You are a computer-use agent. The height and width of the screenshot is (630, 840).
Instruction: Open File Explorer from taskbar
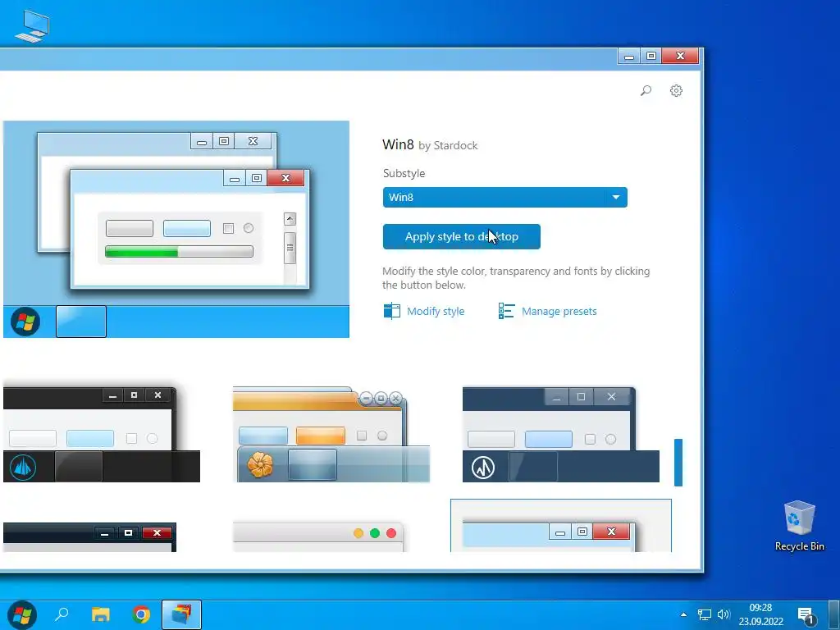tap(100, 614)
